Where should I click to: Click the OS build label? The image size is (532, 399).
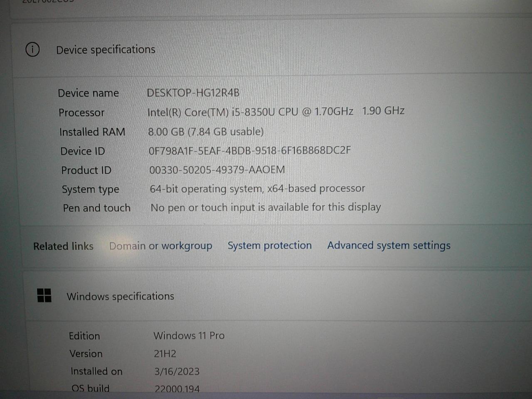point(90,388)
